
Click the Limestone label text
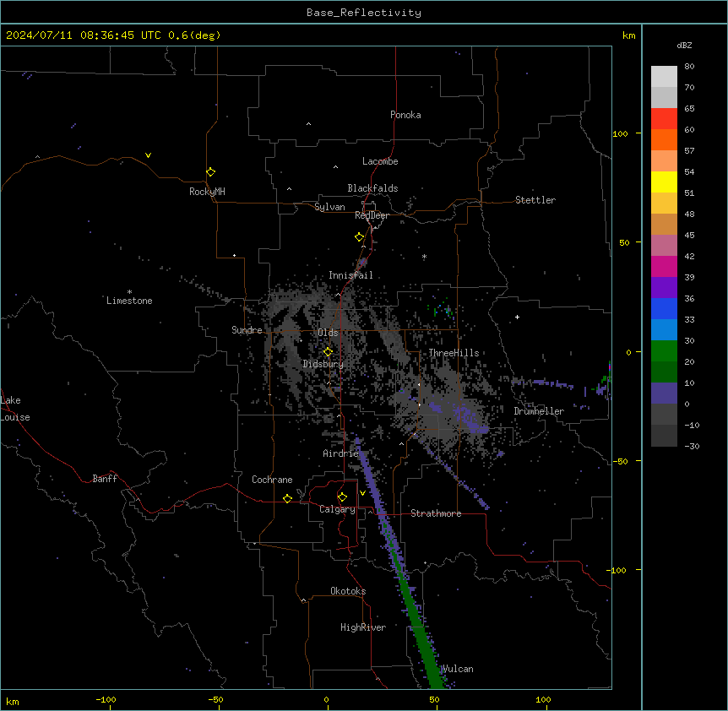pos(129,301)
